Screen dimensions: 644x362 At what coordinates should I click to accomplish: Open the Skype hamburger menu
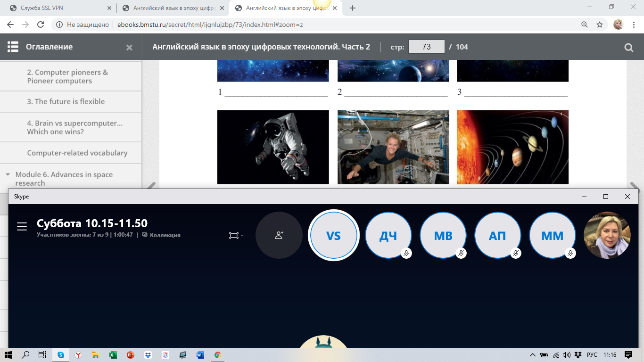coord(22,227)
